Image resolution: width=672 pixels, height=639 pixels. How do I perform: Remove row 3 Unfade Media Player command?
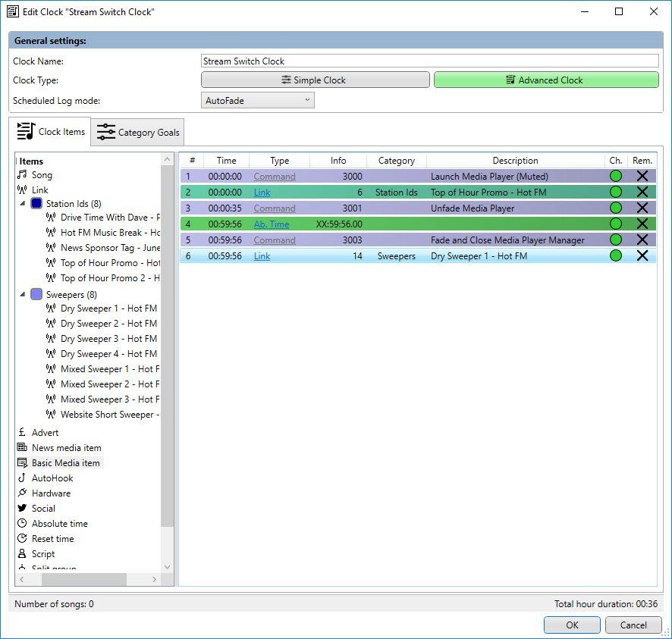tap(642, 208)
